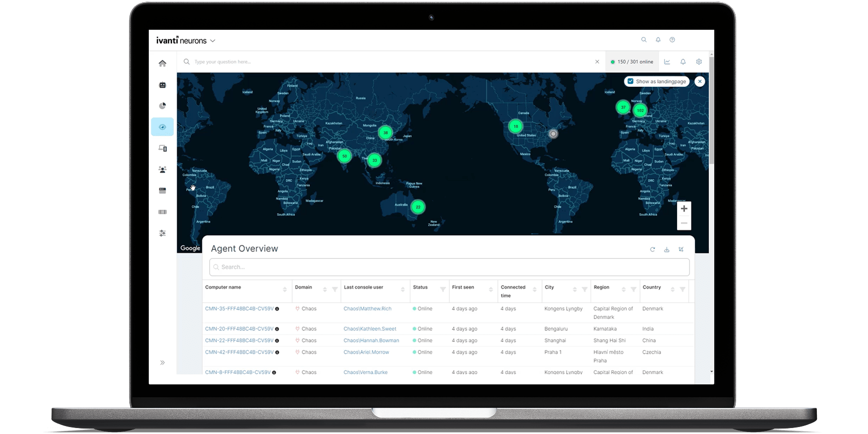The image size is (868, 434).
Task: Sort by the Connected time column
Action: click(x=535, y=290)
